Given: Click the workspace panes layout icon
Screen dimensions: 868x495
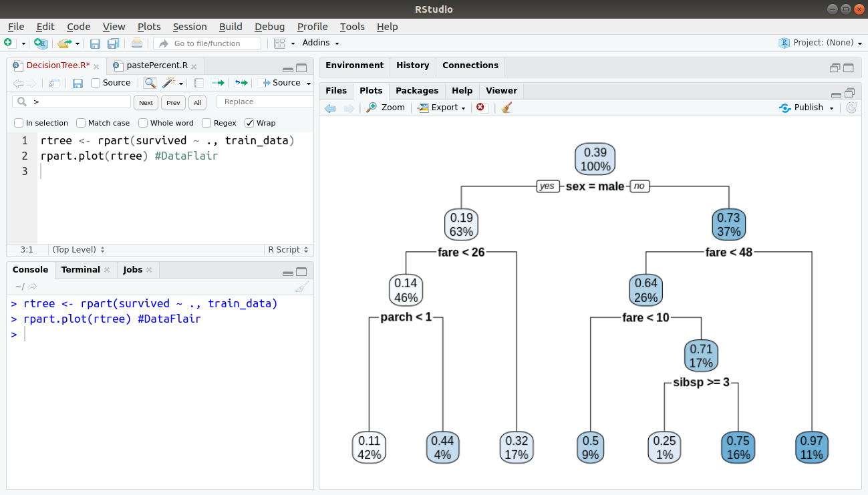Looking at the screenshot, I should tap(279, 43).
